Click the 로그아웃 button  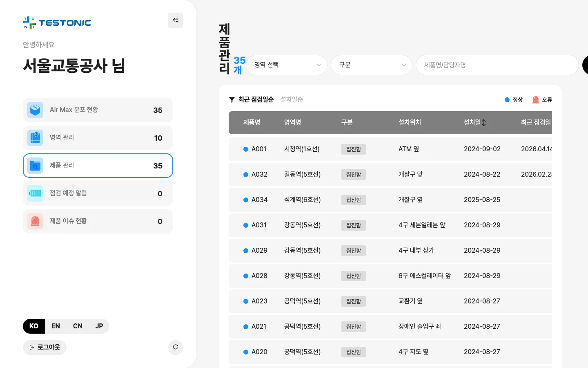point(45,347)
